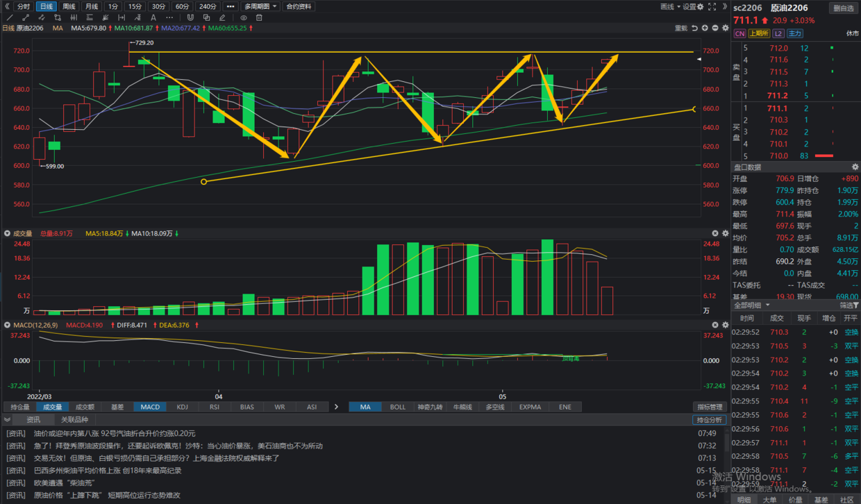Click trendline endpoint handle near 660
Viewport: 861px width, 504px height.
[694, 109]
